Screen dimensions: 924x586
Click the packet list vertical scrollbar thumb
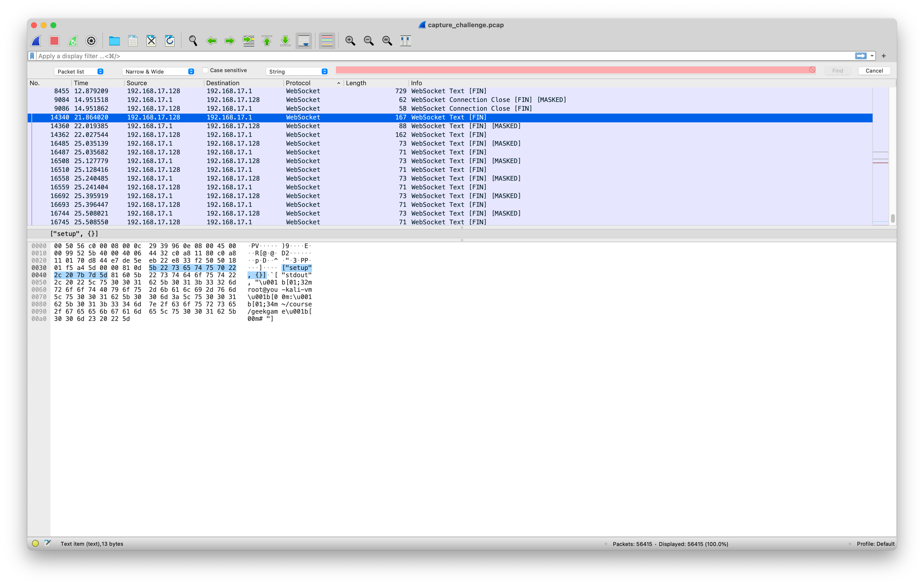(x=893, y=218)
